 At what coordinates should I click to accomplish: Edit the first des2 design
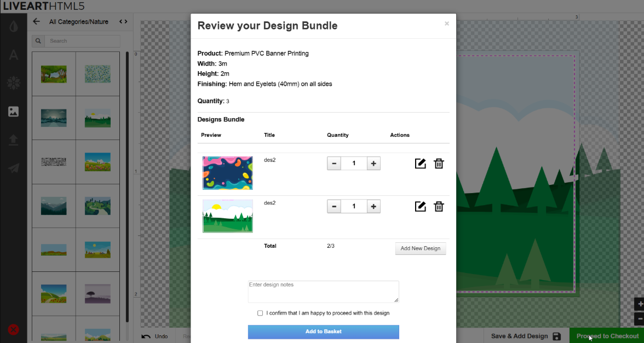(420, 164)
